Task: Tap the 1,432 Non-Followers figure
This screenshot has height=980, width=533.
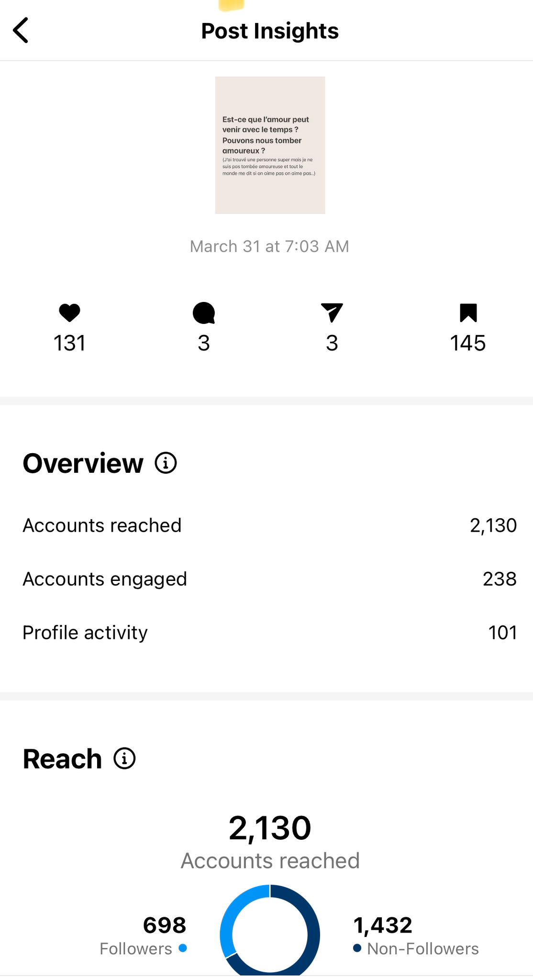Action: click(383, 925)
